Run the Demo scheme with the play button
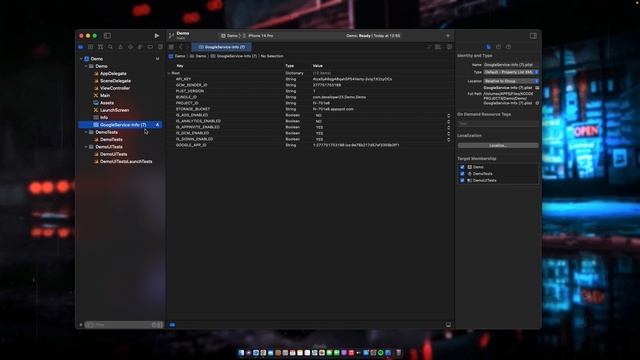This screenshot has width=640, height=360. (x=157, y=36)
